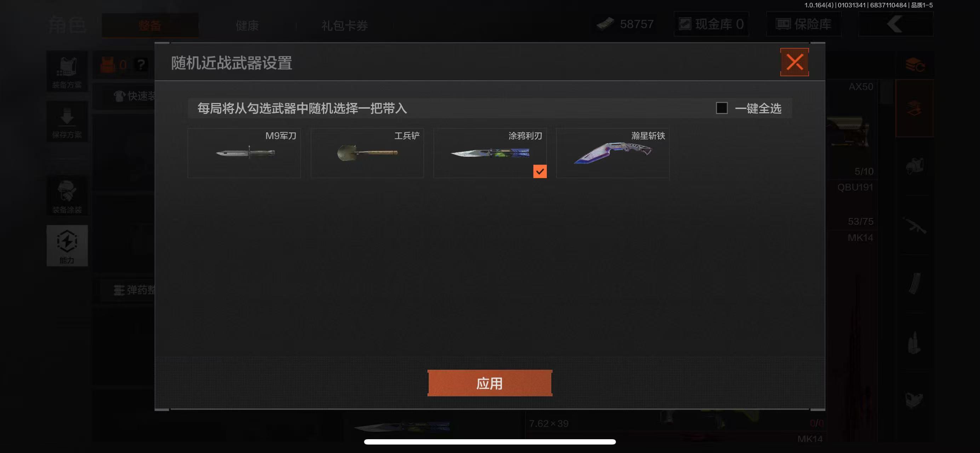Viewport: 980px width, 453px height.
Task: Select the rifle category icon in right sidebar
Action: pyautogui.click(x=914, y=225)
